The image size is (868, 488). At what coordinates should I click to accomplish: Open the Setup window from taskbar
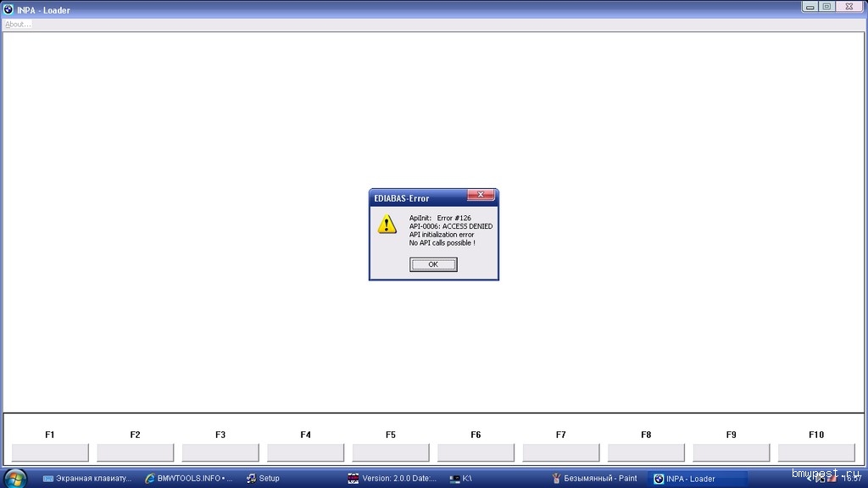(x=263, y=479)
